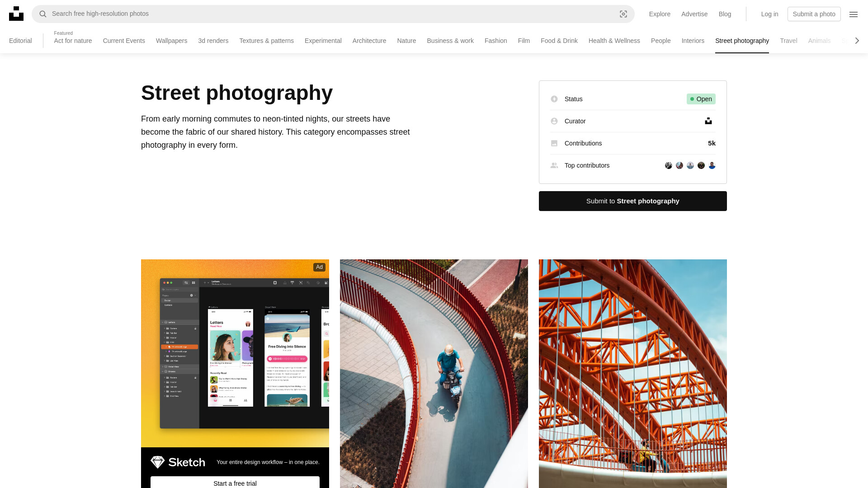The image size is (868, 488).
Task: Open third top contributor avatar
Action: [x=690, y=165]
